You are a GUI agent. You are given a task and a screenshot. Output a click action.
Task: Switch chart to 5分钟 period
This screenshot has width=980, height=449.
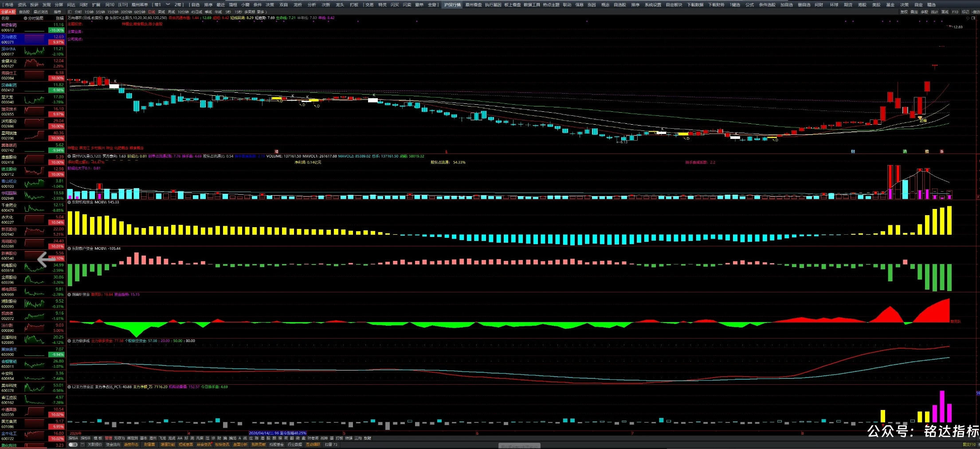(x=101, y=12)
